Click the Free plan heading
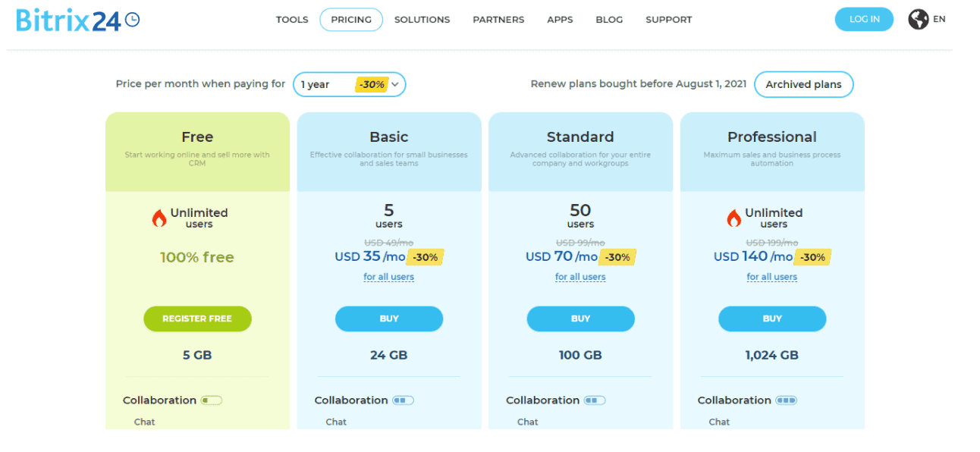 pos(197,137)
